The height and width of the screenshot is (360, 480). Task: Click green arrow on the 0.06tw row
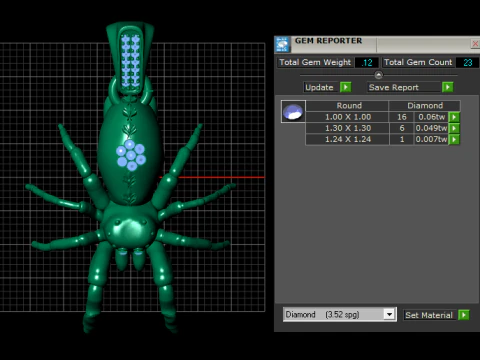pos(454,117)
